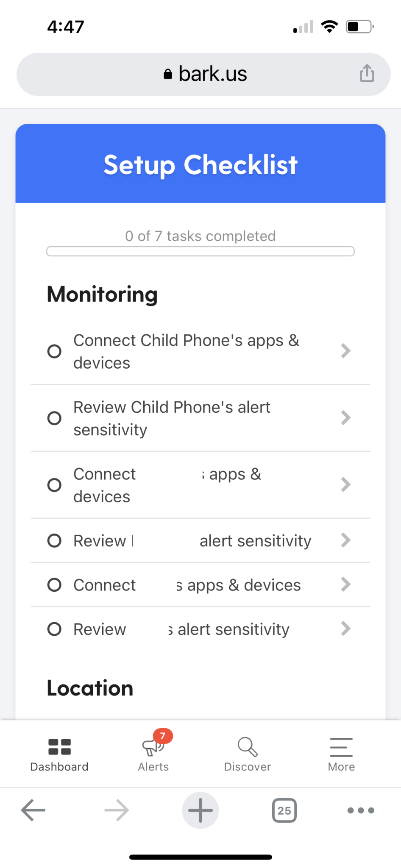Viewport: 401px width, 868px height.
Task: Open new tab with plus button
Action: (200, 810)
